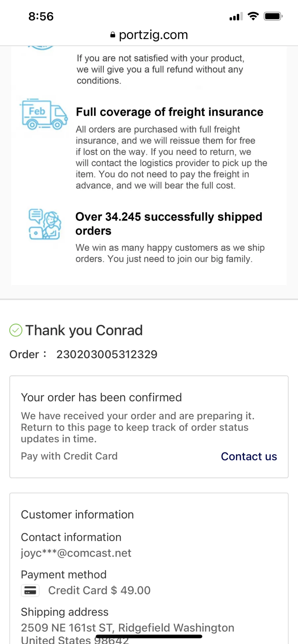Tap the Your order has been confirmed title
The width and height of the screenshot is (298, 644).
coord(101,397)
